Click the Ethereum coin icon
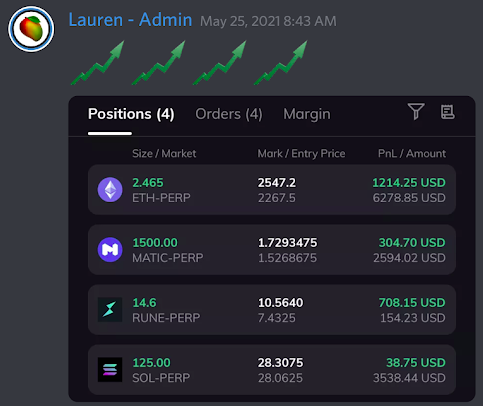483x406 pixels. tap(110, 190)
